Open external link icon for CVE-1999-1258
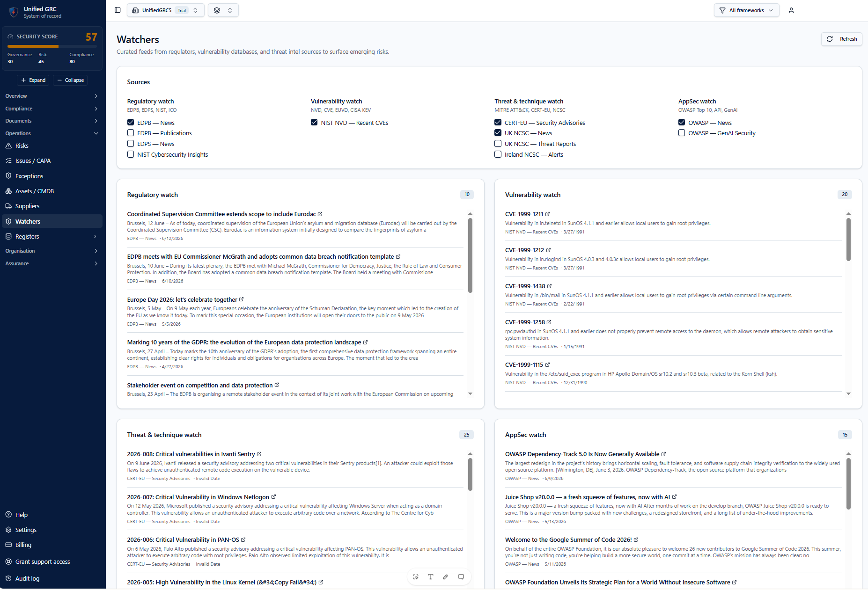This screenshot has height=590, width=868. [549, 322]
